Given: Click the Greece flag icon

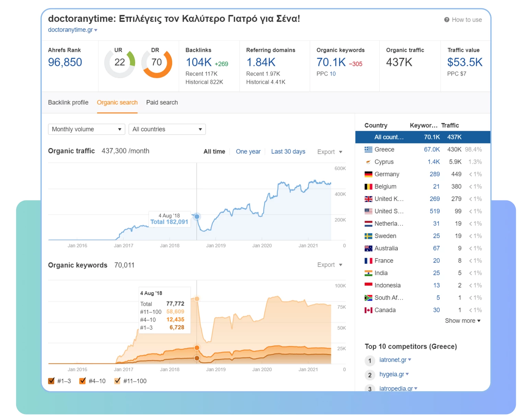Looking at the screenshot, I should tap(368, 150).
